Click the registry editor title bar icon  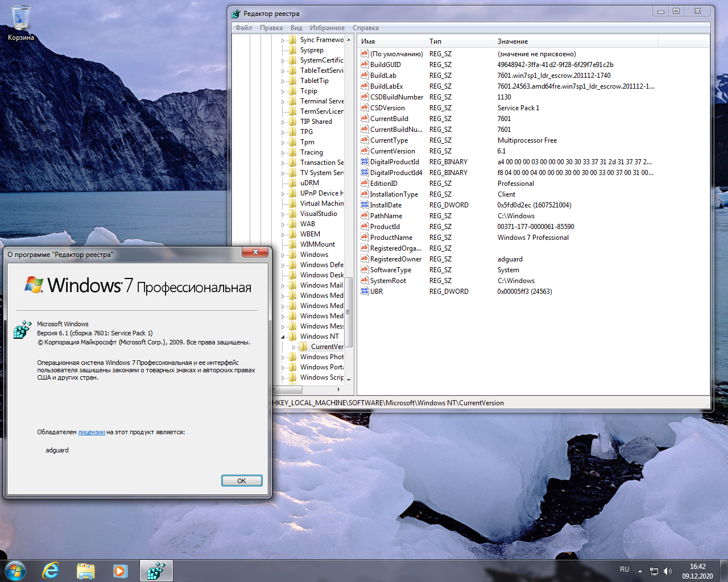pyautogui.click(x=236, y=14)
